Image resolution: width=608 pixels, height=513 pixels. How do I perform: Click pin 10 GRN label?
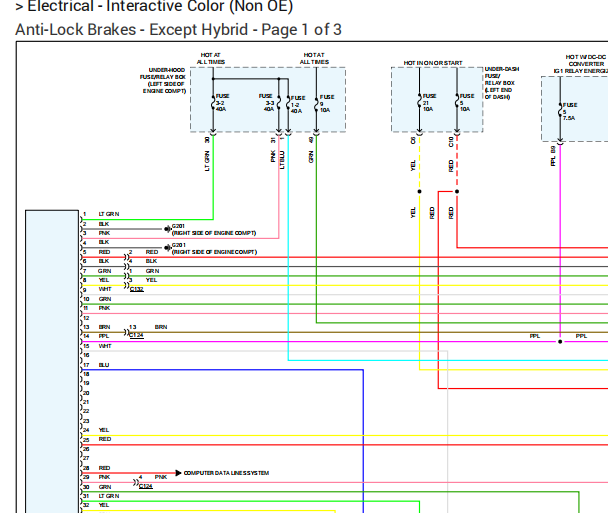[x=105, y=299]
